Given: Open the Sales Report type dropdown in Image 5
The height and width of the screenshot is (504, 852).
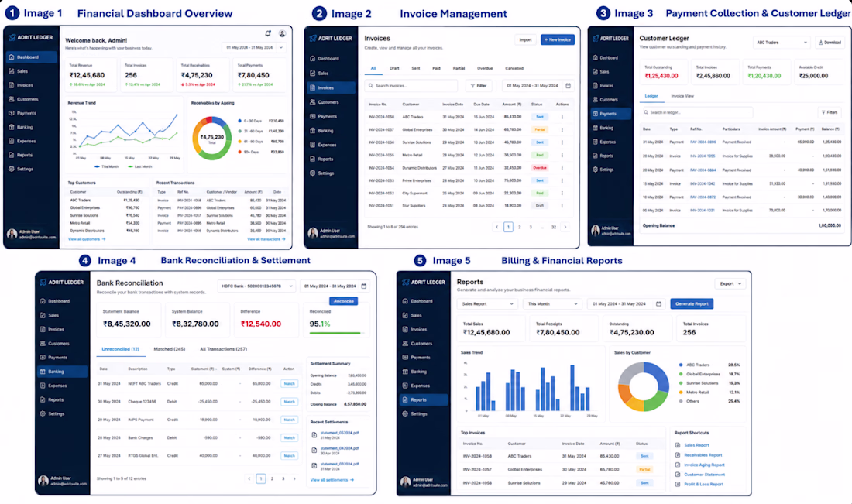Looking at the screenshot, I should 487,304.
